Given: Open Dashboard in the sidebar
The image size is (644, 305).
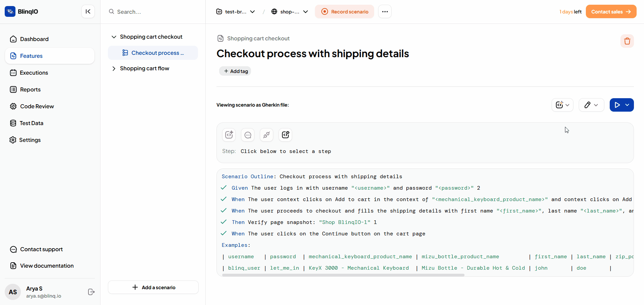Looking at the screenshot, I should point(50,39).
